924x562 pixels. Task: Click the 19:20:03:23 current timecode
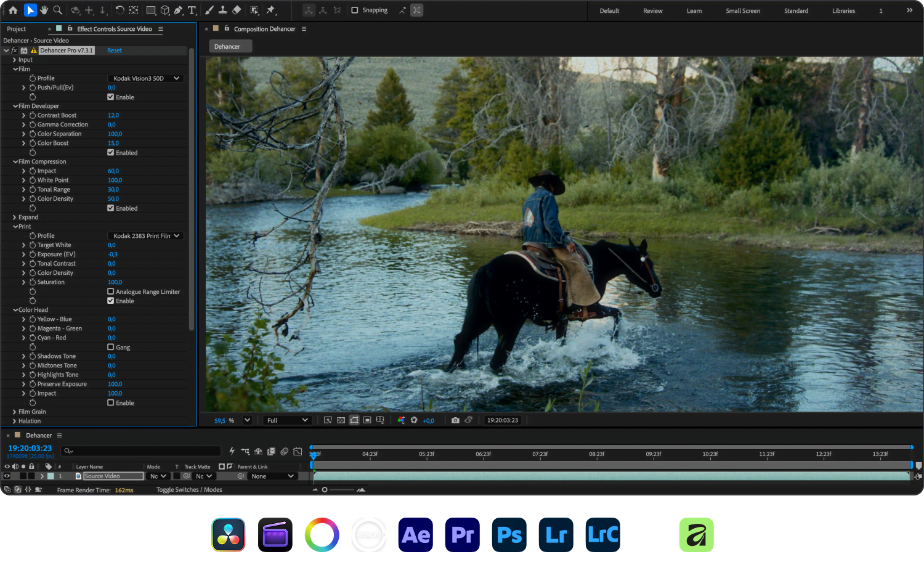coord(30,448)
